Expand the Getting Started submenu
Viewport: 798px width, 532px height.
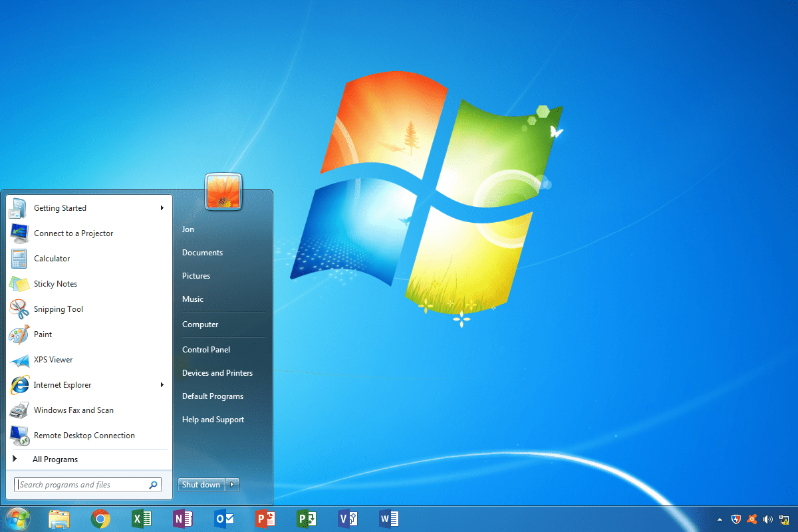tap(162, 207)
